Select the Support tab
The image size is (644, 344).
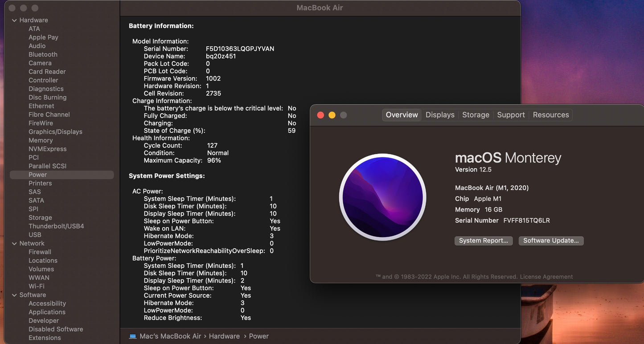point(511,115)
